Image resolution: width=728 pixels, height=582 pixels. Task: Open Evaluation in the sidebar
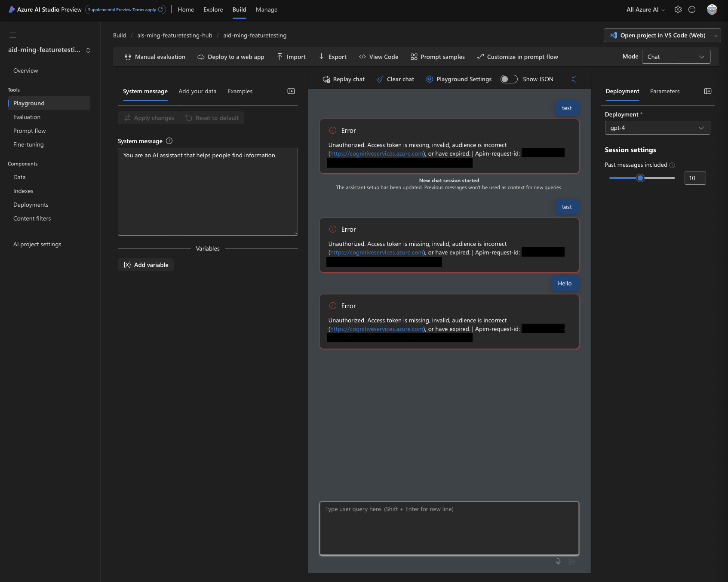tap(27, 117)
